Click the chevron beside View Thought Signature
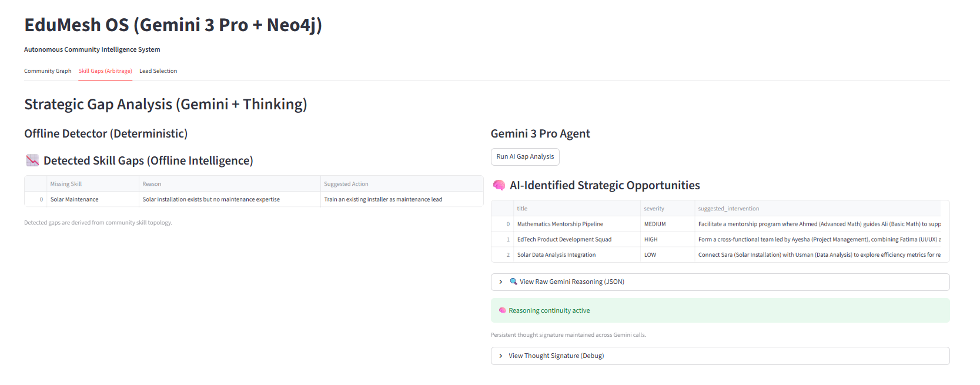The height and width of the screenshot is (385, 980). pyautogui.click(x=501, y=356)
